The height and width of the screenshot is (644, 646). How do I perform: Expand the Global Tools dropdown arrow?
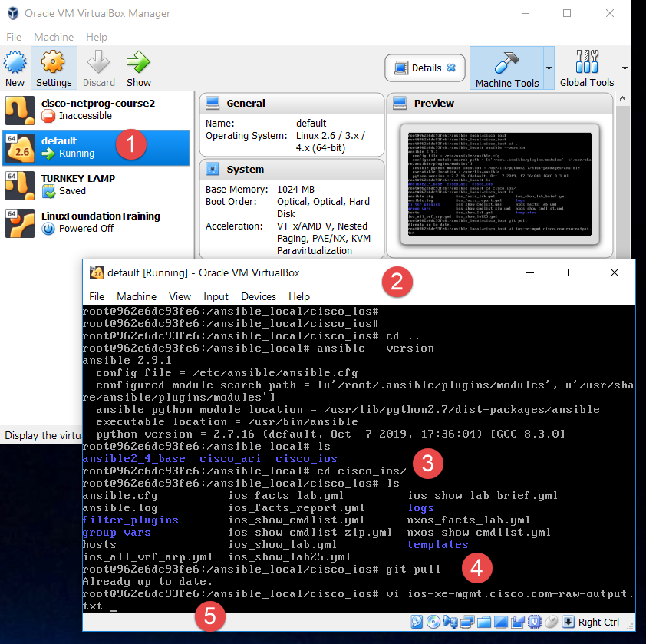tap(625, 68)
